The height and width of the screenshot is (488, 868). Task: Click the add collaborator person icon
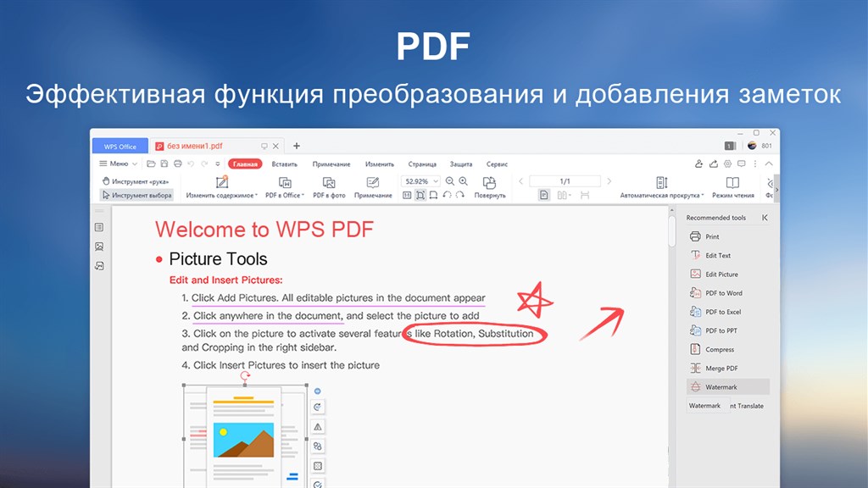699,164
